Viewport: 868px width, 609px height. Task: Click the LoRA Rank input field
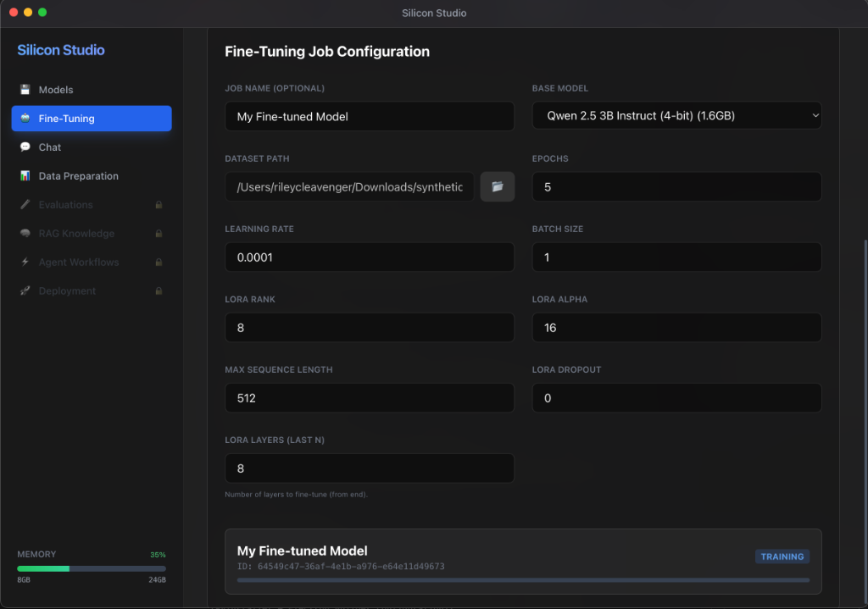[x=370, y=328]
